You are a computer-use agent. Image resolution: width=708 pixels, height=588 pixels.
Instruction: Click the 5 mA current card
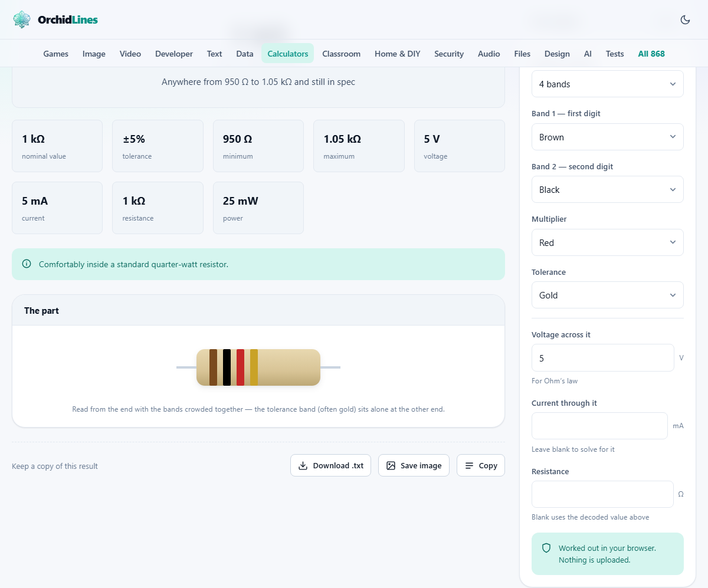[x=57, y=208]
